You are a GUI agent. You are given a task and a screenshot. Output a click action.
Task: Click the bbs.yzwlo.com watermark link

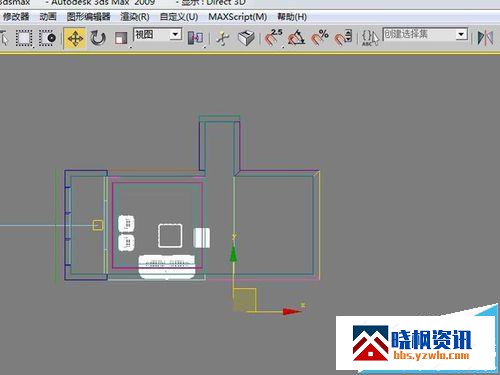point(431,355)
